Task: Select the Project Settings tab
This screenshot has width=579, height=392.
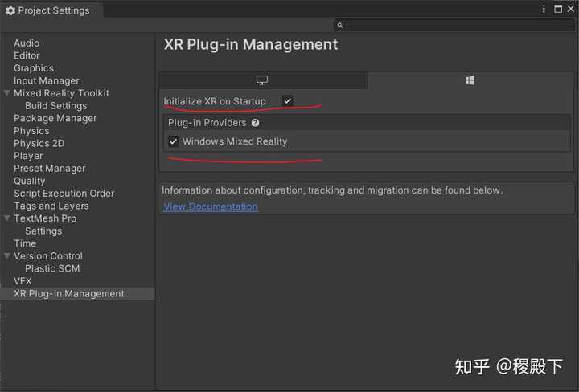Action: coord(48,10)
